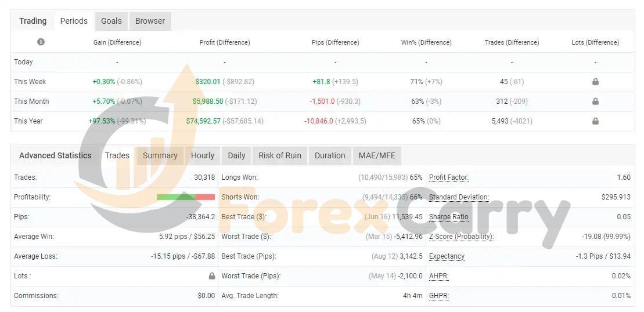
Task: Click the AHPR label link
Action: 438,276
